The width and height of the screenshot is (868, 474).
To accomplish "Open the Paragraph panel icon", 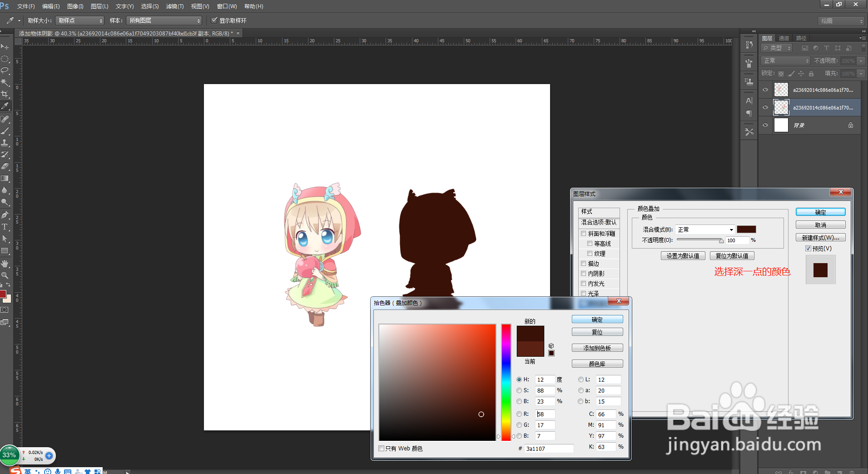I will pos(749,113).
